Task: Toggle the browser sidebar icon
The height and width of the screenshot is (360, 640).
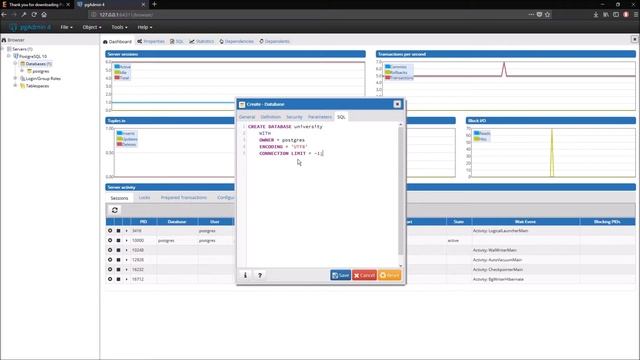Action: click(616, 14)
